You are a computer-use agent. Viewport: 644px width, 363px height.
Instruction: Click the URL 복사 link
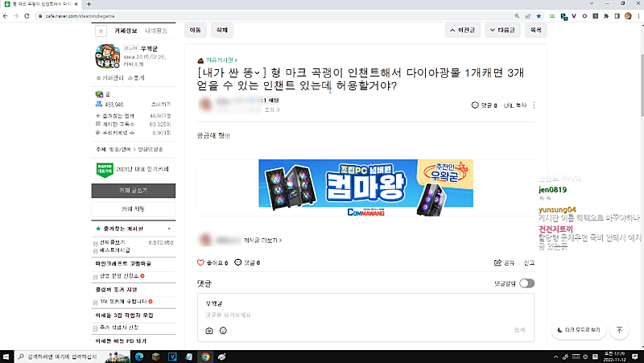515,105
